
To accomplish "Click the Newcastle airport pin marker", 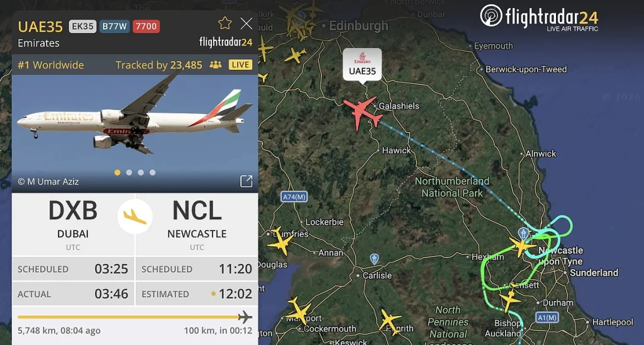I will pos(523,233).
